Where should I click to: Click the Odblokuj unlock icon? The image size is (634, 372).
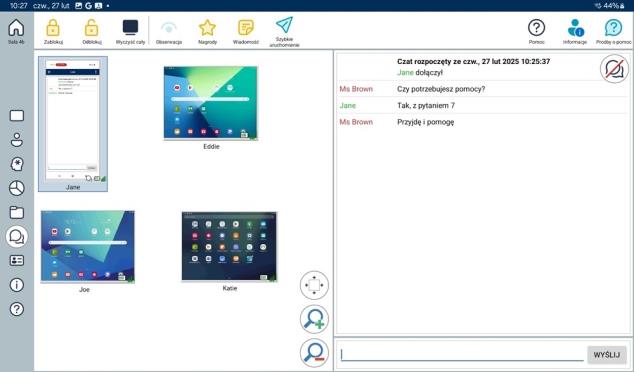[x=91, y=28]
